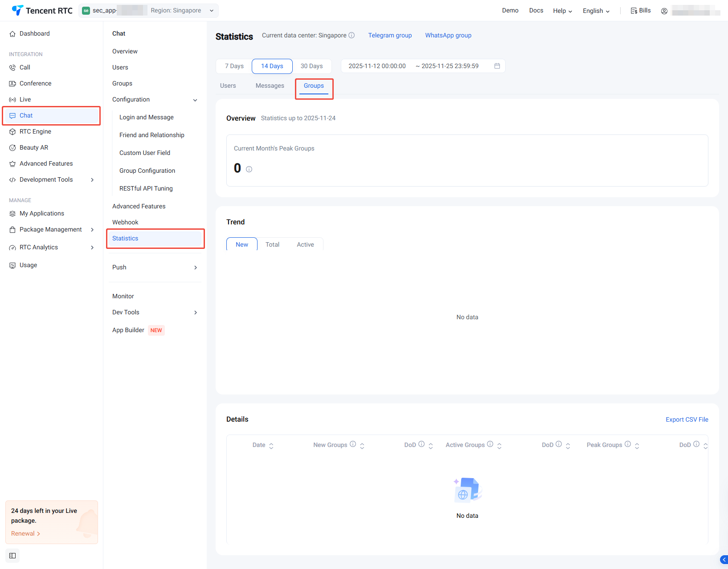
Task: Switch to the Users statistics tab
Action: 228,85
